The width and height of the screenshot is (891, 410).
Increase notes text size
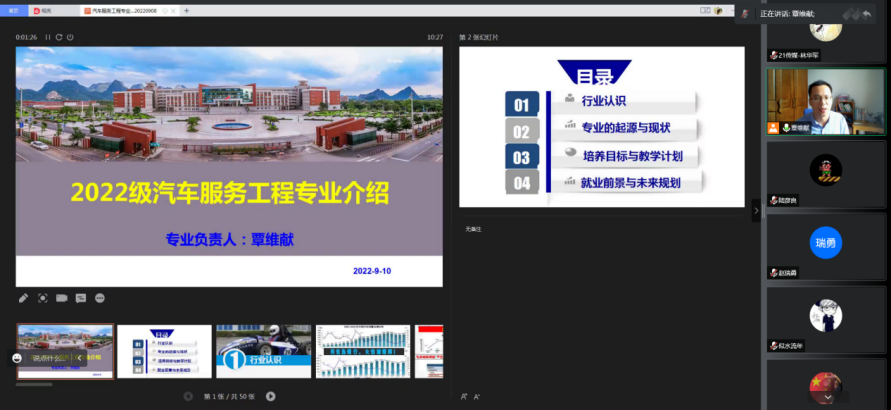pos(464,397)
